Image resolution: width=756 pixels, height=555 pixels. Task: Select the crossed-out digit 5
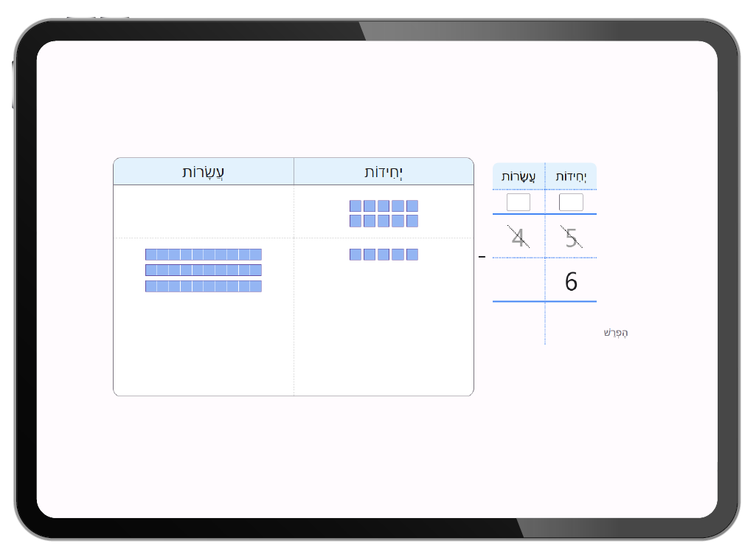click(571, 238)
